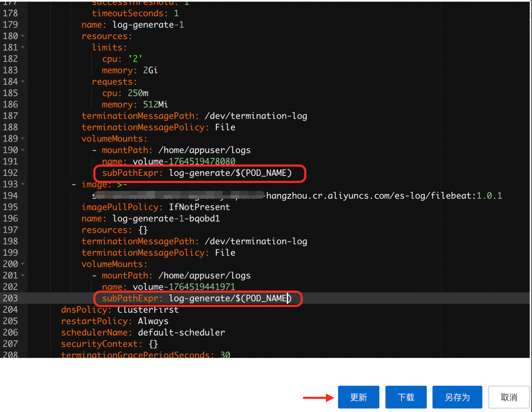Click 'dnsPolicy: ClusterFirst' on line 204
This screenshot has height=412, width=532.
120,310
